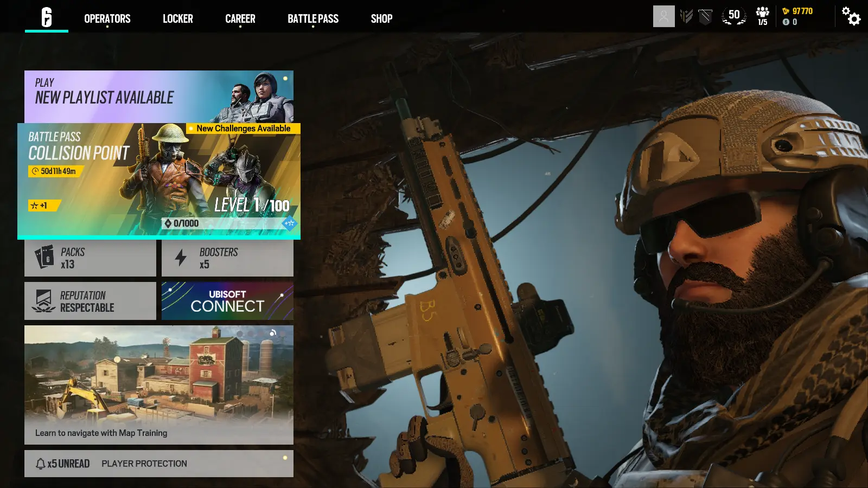Viewport: 868px width, 488px height.
Task: Open the player profile avatar icon
Action: click(664, 17)
